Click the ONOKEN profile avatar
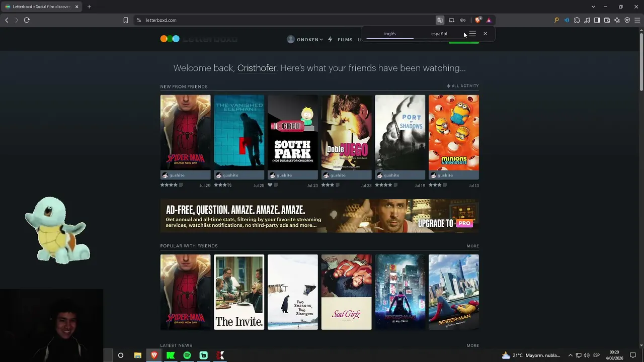Viewport: 644px width, 362px height. (x=290, y=39)
